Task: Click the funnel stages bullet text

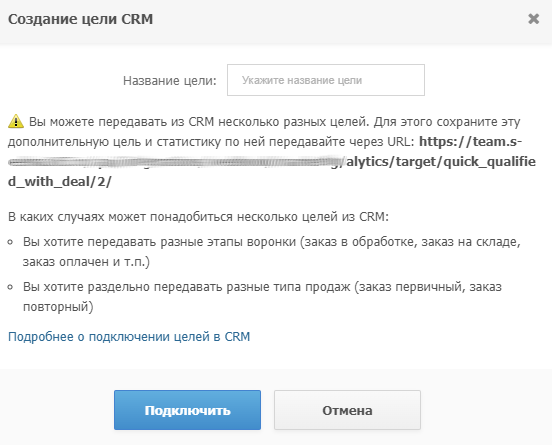Action: (x=271, y=252)
